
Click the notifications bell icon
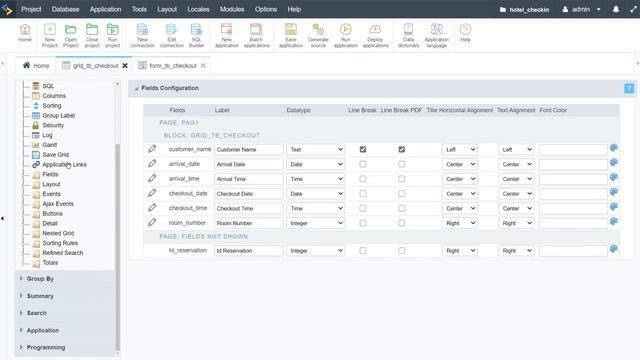(x=616, y=9)
